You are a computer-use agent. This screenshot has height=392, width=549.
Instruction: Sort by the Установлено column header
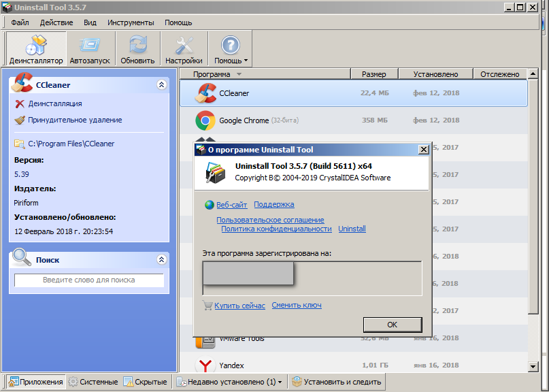[x=435, y=74]
